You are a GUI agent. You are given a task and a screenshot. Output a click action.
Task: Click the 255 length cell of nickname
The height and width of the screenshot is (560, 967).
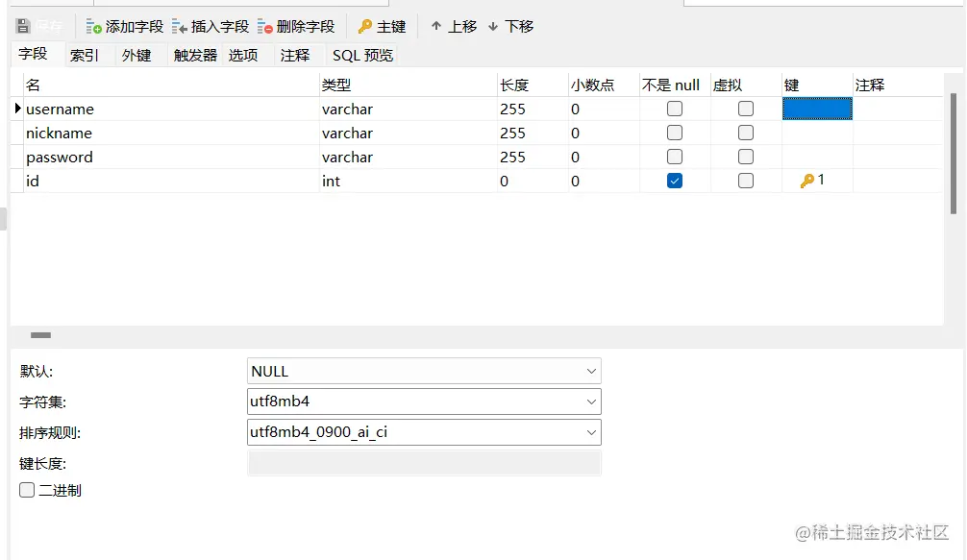(533, 134)
